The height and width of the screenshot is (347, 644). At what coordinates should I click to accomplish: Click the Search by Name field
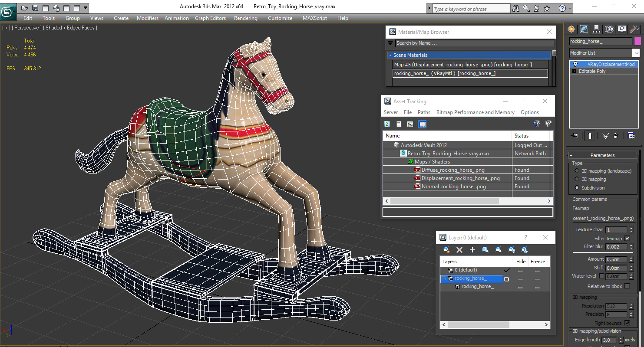coord(475,43)
